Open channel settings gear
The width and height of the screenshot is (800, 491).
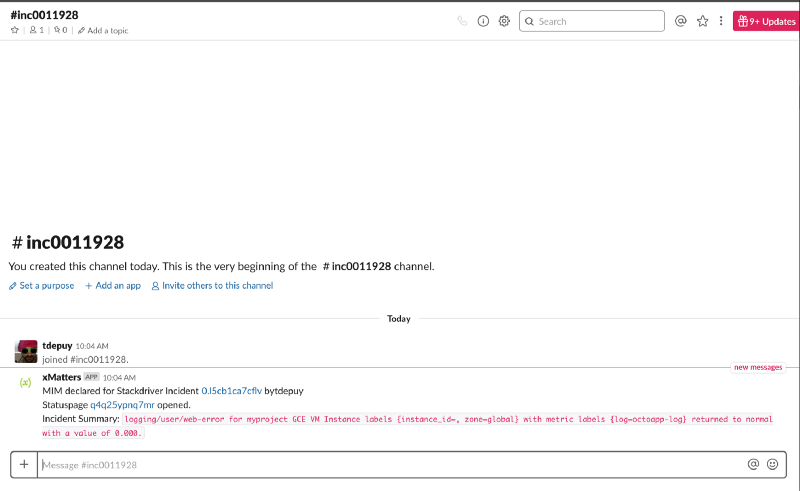point(504,21)
